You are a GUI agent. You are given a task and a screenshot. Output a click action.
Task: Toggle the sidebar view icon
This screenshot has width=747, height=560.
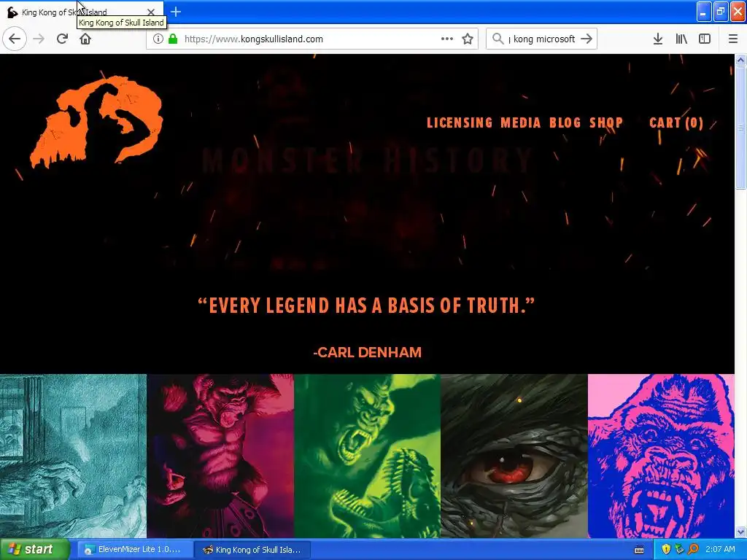point(705,39)
